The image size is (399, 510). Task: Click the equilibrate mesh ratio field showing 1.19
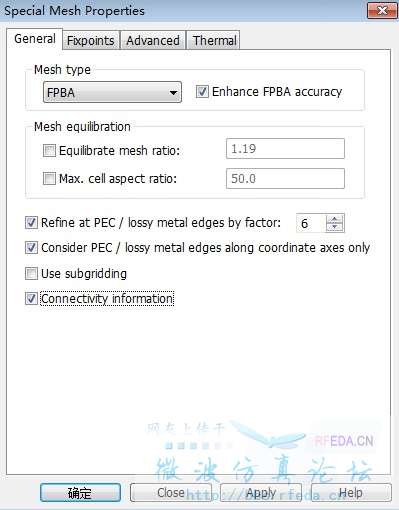pos(285,149)
